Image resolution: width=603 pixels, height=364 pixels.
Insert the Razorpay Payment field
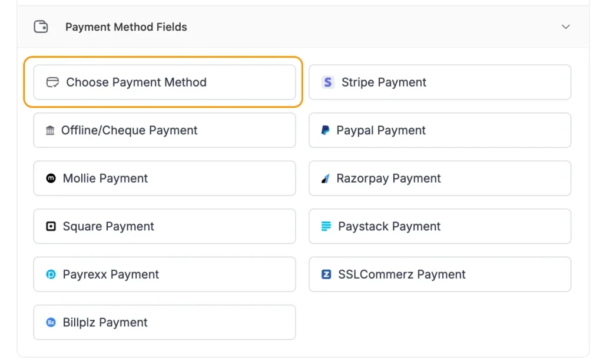pos(440,178)
